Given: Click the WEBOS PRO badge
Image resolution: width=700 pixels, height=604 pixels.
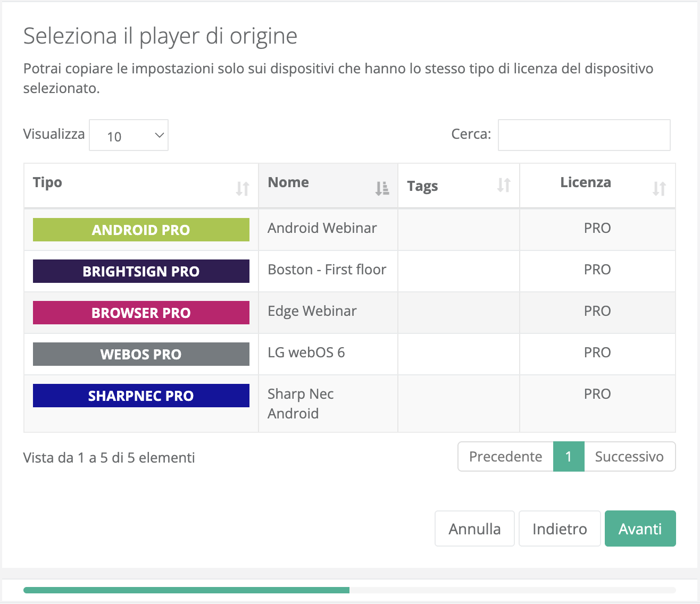Looking at the screenshot, I should [x=140, y=354].
